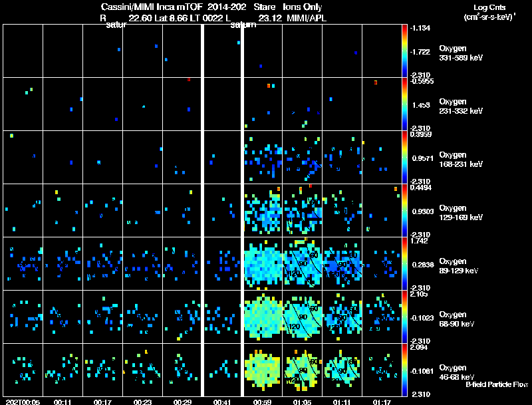Click the color bar beside Oxygen 46-68 keV

404,370
